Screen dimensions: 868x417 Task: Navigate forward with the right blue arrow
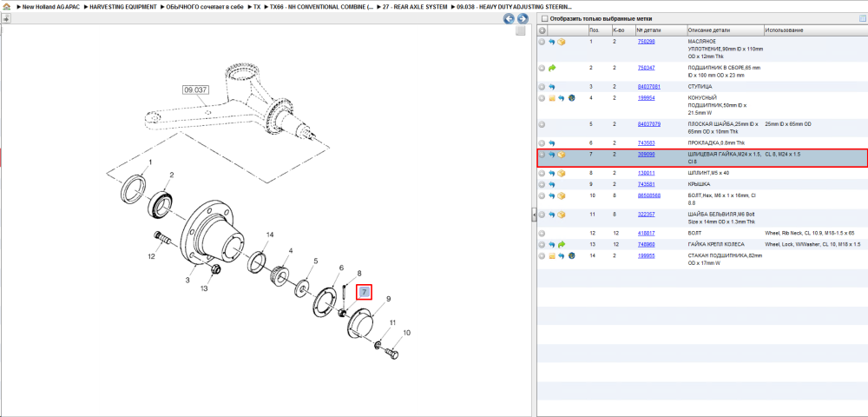click(x=522, y=19)
